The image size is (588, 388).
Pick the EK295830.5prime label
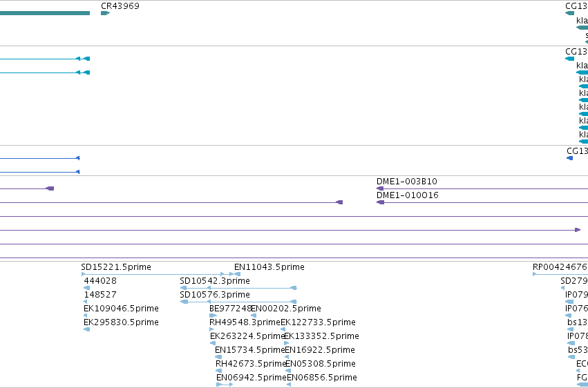coord(121,322)
